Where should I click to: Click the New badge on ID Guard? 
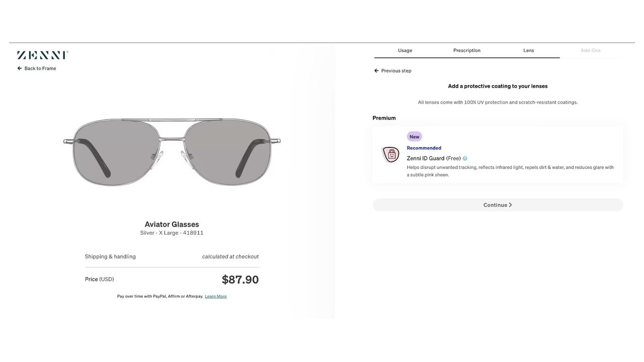pyautogui.click(x=414, y=137)
